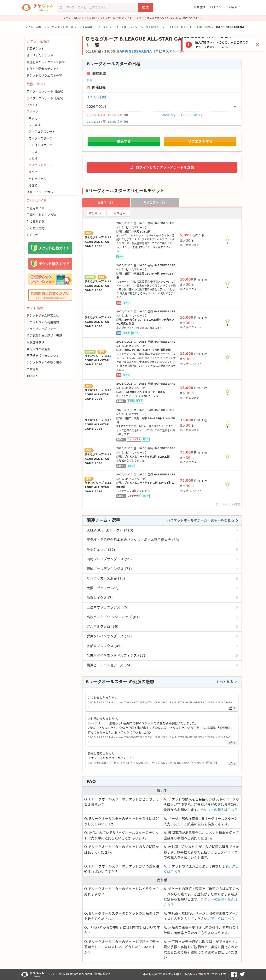Open ご利用ガイド in the header

click(234, 7)
